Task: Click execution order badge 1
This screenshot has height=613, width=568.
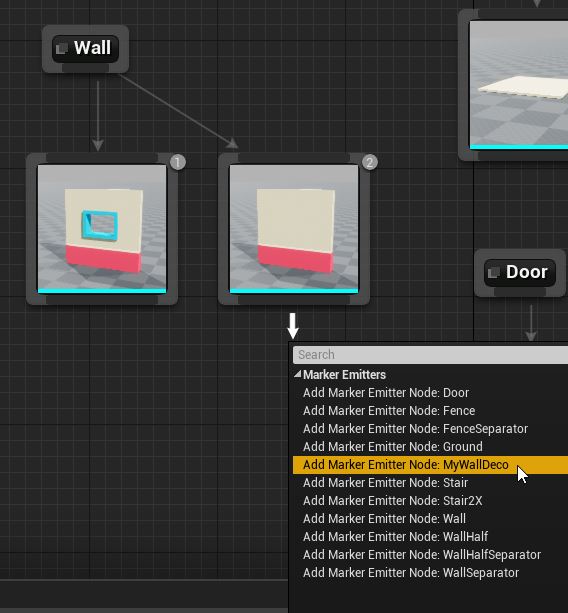Action: click(x=178, y=162)
